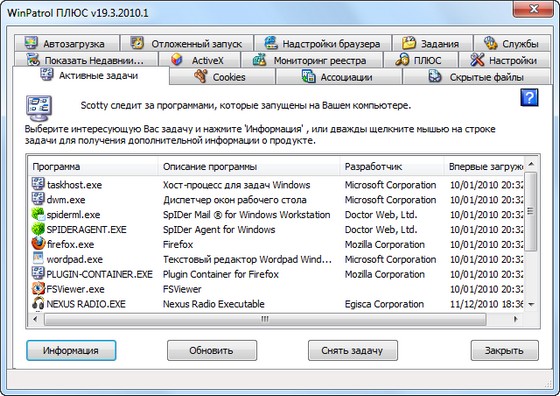Click the Снять задачу button

(352, 350)
